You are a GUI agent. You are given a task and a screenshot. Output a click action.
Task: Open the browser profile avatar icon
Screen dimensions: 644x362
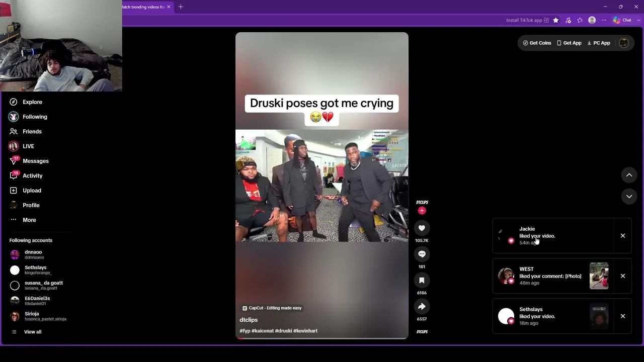[x=592, y=20]
